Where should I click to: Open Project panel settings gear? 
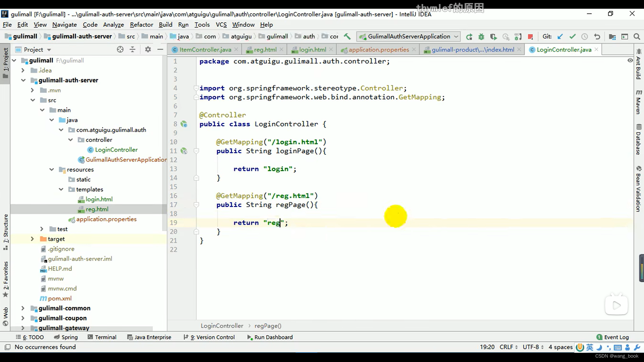tap(148, 49)
